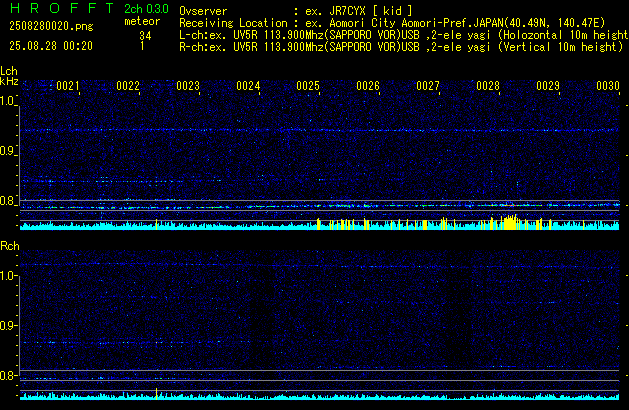This screenshot has width=629, height=410.
Task: Click the 0024 time marker
Action: click(x=248, y=86)
